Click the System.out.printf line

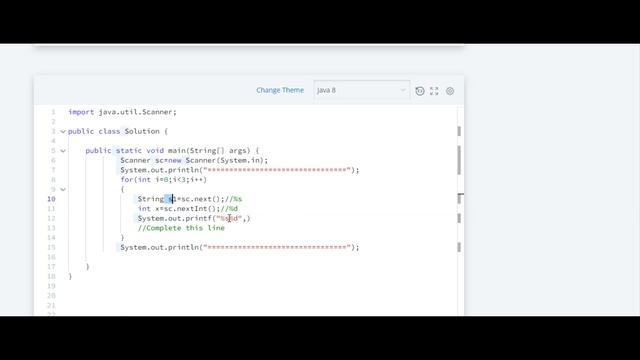click(x=194, y=218)
